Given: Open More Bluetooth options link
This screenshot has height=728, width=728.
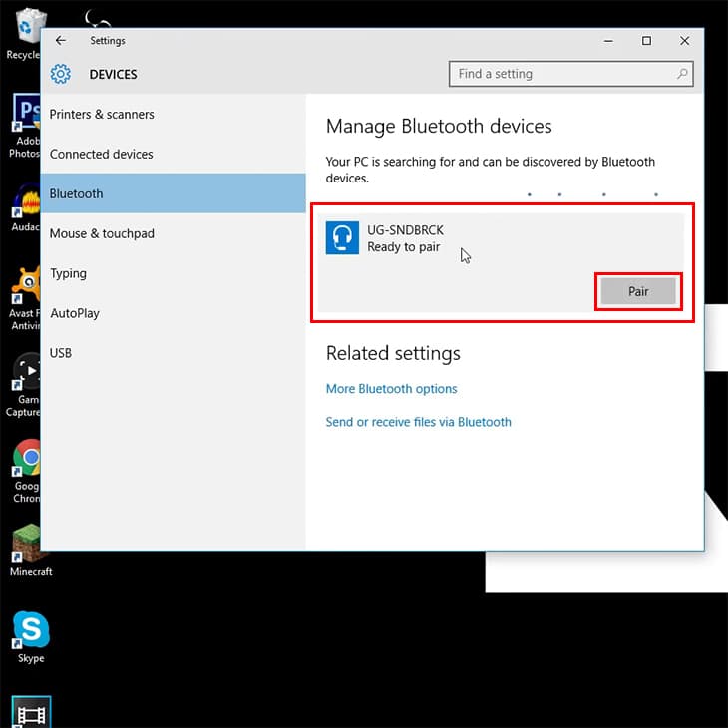Looking at the screenshot, I should [391, 389].
